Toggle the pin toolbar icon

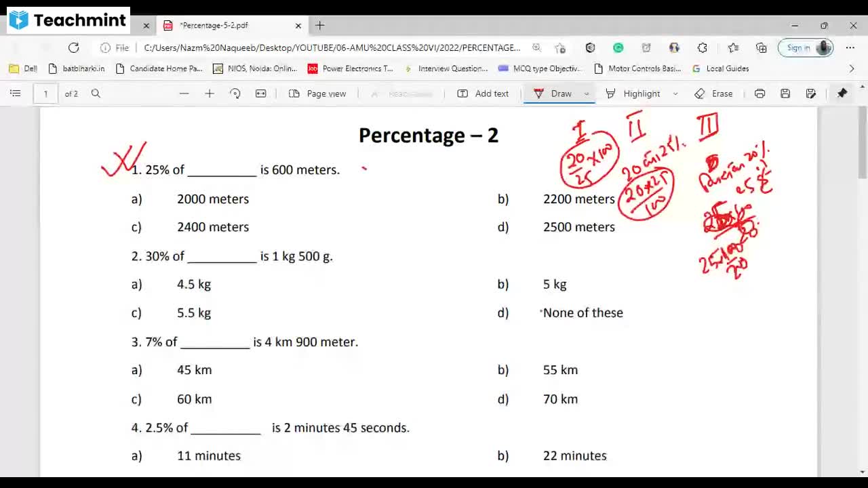(x=842, y=94)
